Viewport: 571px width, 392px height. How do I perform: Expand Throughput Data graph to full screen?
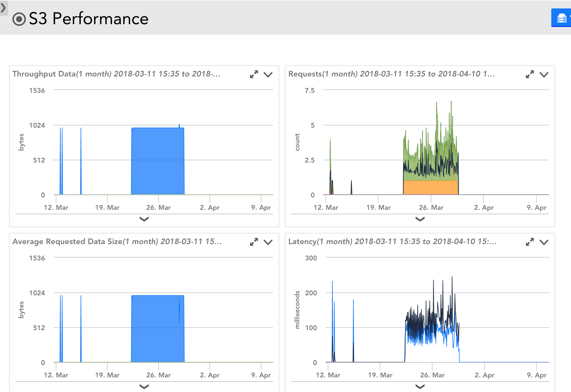pos(254,75)
